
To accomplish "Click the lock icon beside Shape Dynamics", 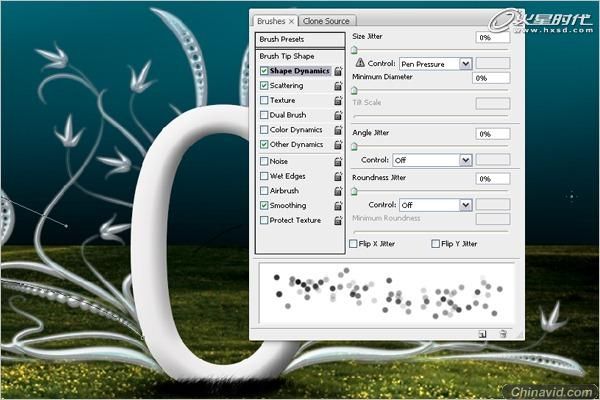I will click(x=338, y=71).
